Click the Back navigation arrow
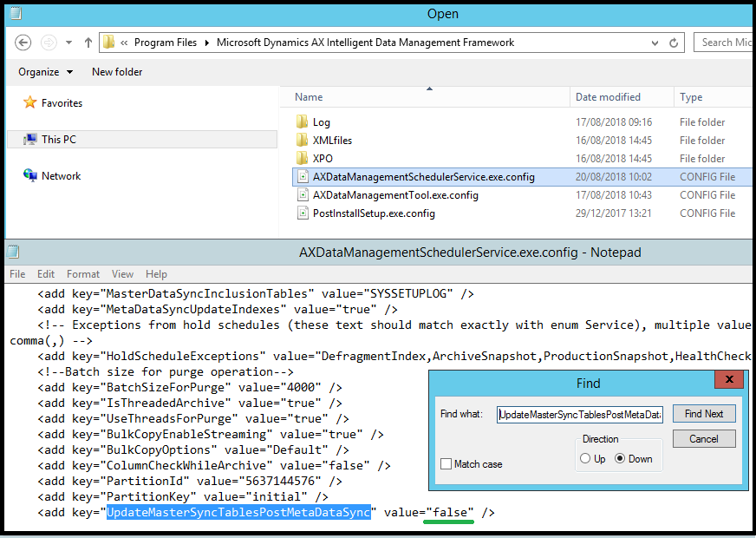Screen dimensions: 756x538 point(23,43)
